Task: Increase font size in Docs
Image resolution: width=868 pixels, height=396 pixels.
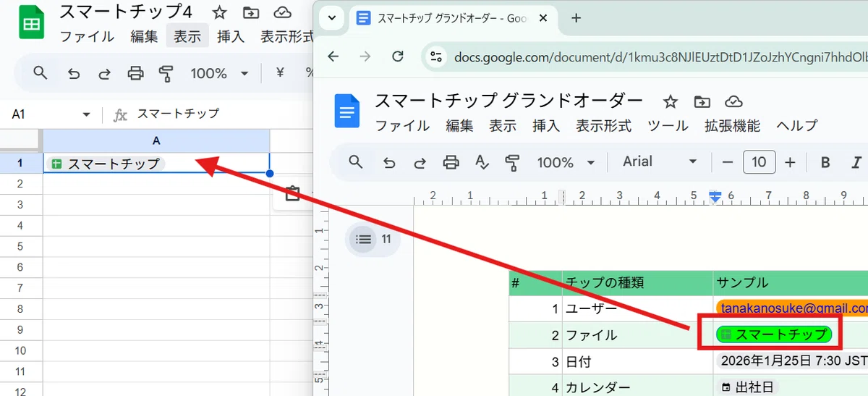Action: pos(790,162)
